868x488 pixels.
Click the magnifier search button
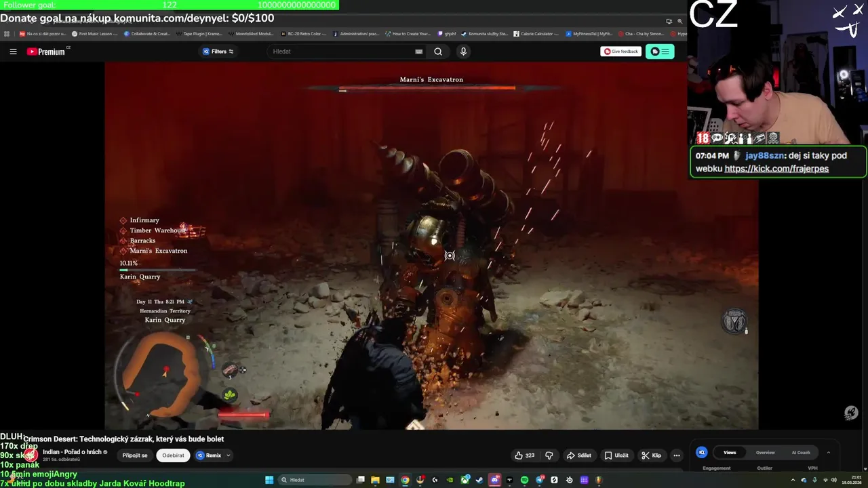point(438,52)
